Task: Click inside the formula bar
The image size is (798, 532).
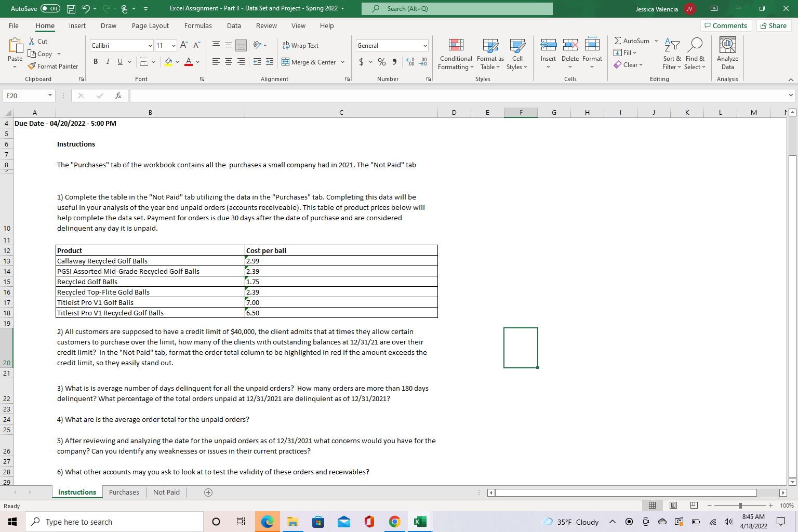Action: click(x=364, y=95)
